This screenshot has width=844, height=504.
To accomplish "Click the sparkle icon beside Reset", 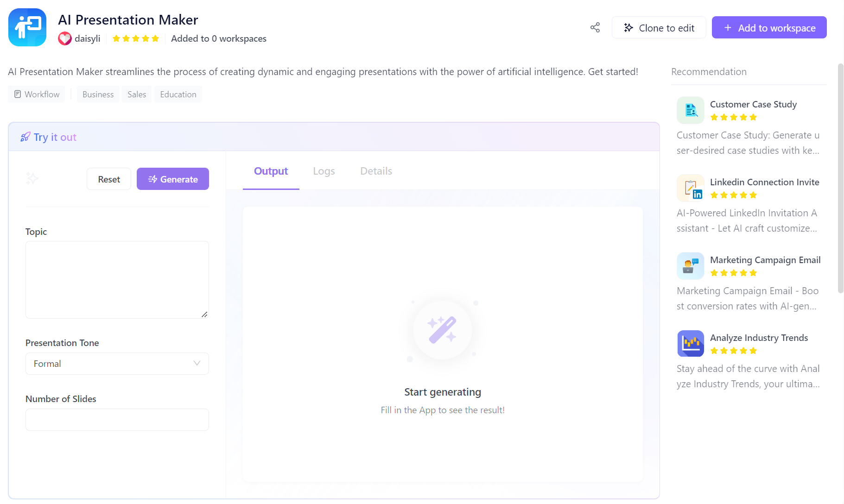I will point(32,178).
